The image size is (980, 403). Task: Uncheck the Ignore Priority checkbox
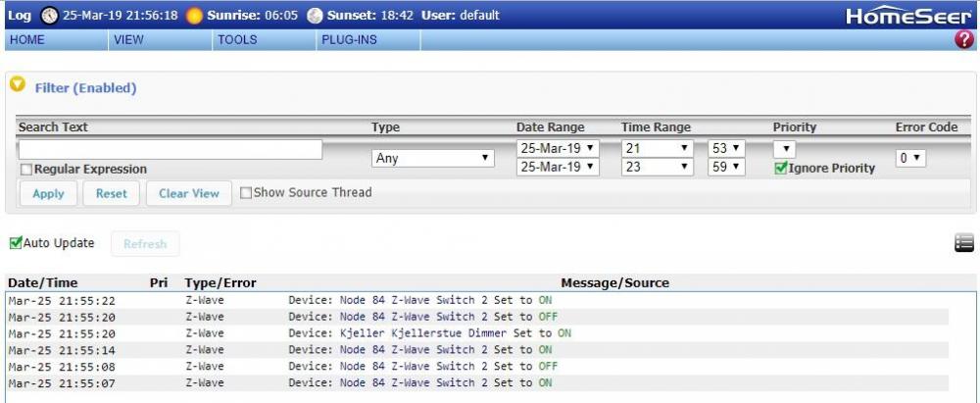781,169
